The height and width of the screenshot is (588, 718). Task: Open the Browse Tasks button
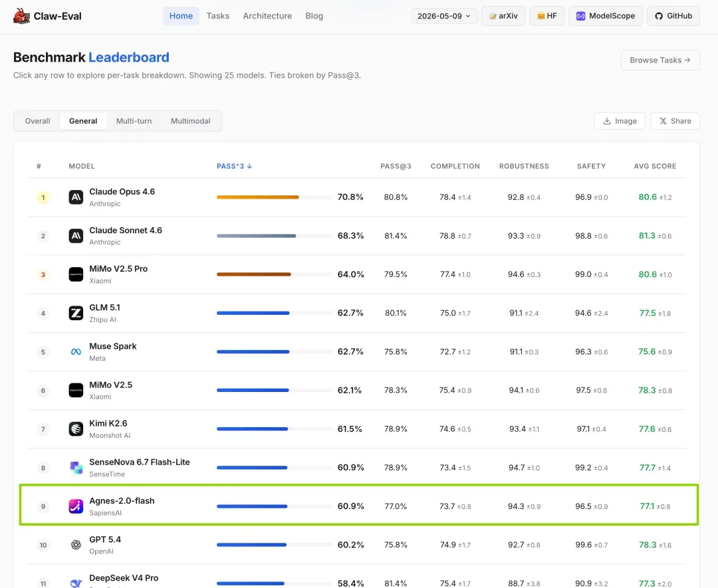660,60
